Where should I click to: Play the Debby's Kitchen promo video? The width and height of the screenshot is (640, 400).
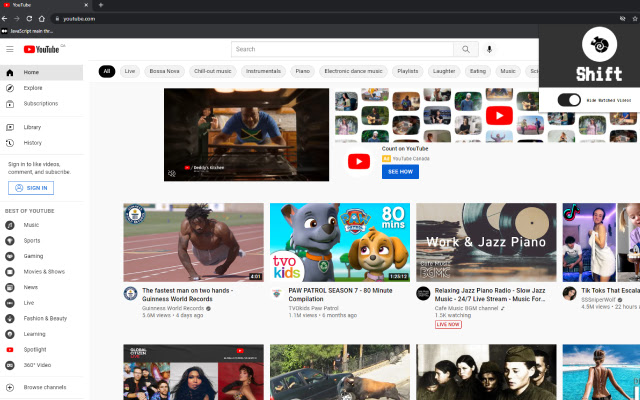click(247, 135)
